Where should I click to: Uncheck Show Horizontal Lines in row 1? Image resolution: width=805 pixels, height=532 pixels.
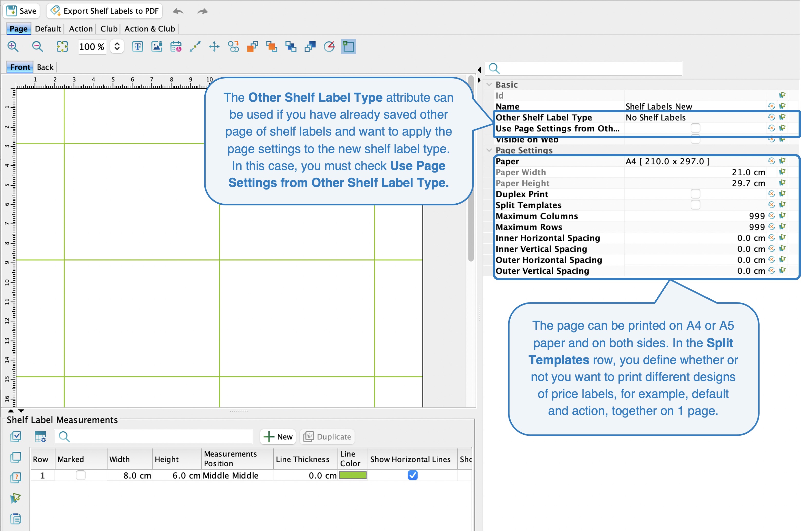tap(413, 475)
